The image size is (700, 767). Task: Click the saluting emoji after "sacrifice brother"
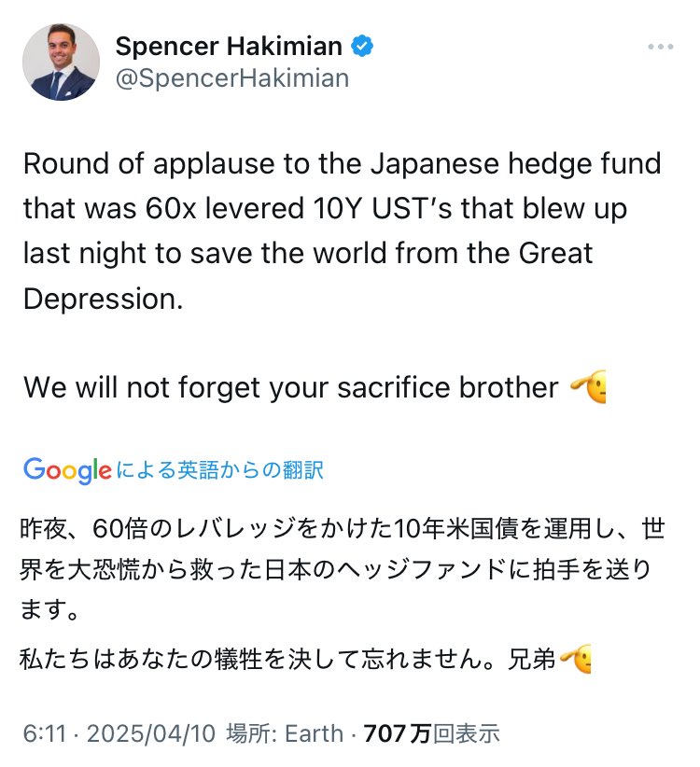pyautogui.click(x=587, y=386)
